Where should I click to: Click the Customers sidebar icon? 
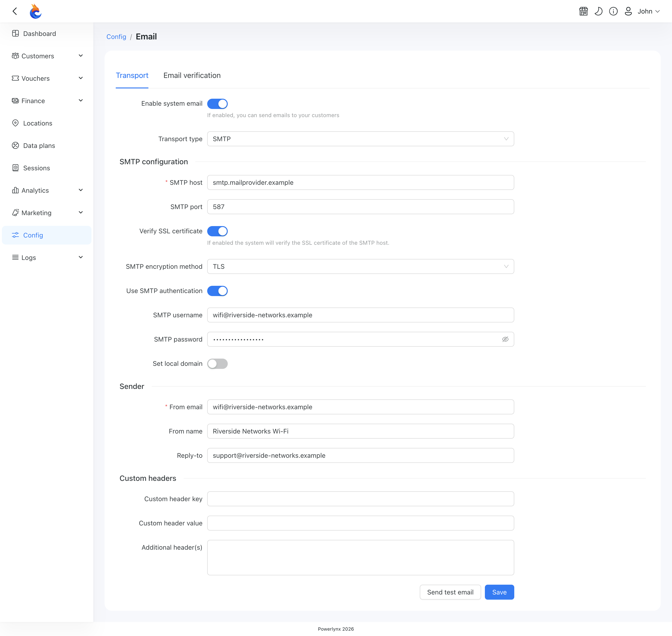pos(15,56)
